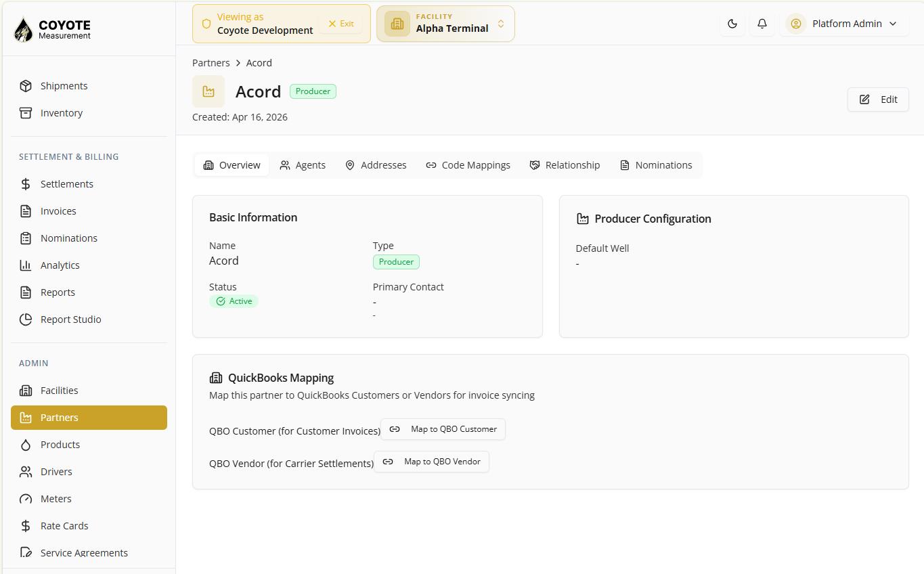Open the Nominations tab
The height and width of the screenshot is (574, 924).
coord(656,165)
